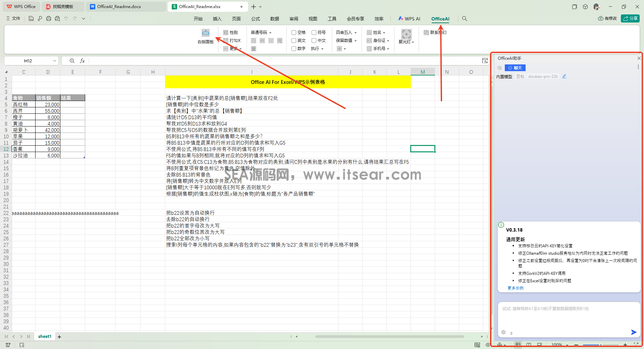Screen dimensions: 644x349
Task: Click the 分享 share button
Action: point(630,18)
